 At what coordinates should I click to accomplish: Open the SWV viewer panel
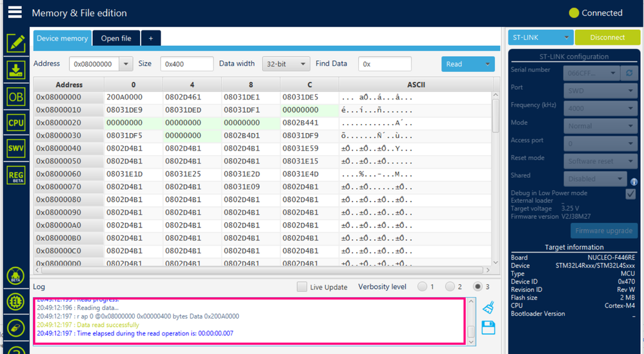[16, 149]
